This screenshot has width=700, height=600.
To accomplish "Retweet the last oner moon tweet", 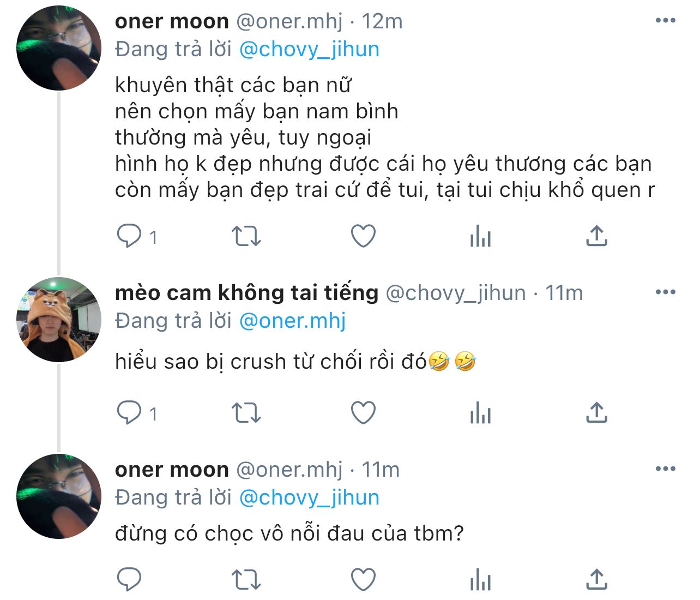I will 246,579.
